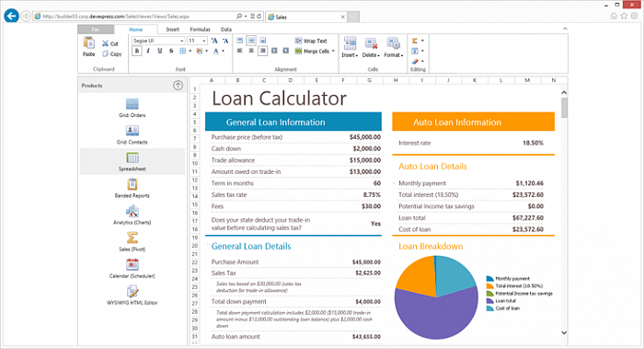
Task: Toggle Bold formatting in the Font group
Action: coord(137,51)
